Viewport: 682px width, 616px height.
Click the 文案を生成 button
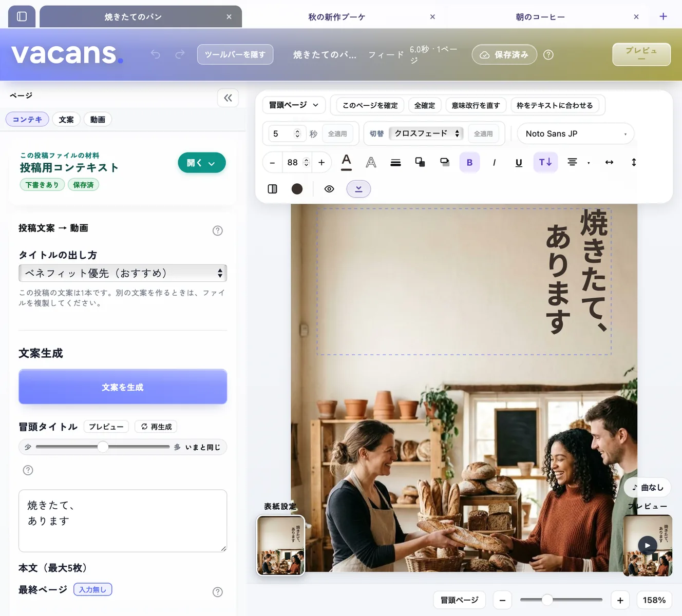[x=123, y=387]
